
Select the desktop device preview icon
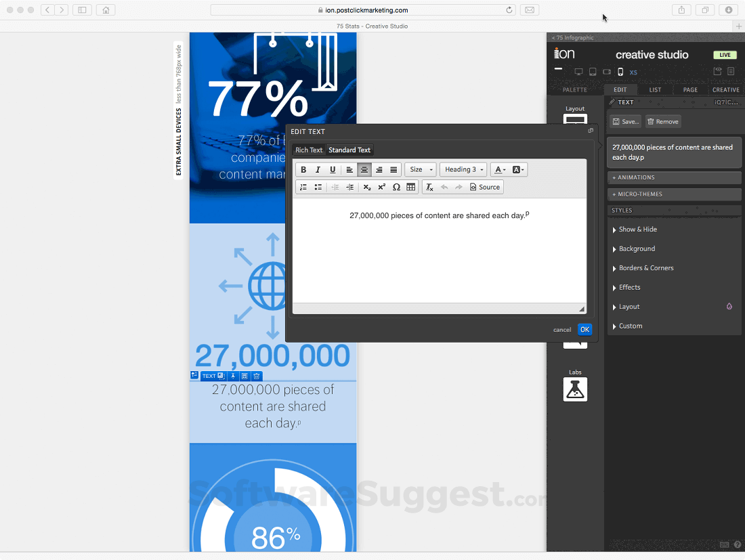pos(578,72)
